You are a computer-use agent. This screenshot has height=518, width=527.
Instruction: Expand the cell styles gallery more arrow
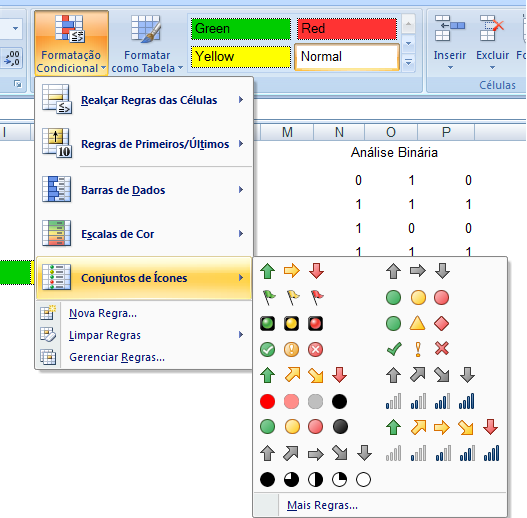click(408, 62)
